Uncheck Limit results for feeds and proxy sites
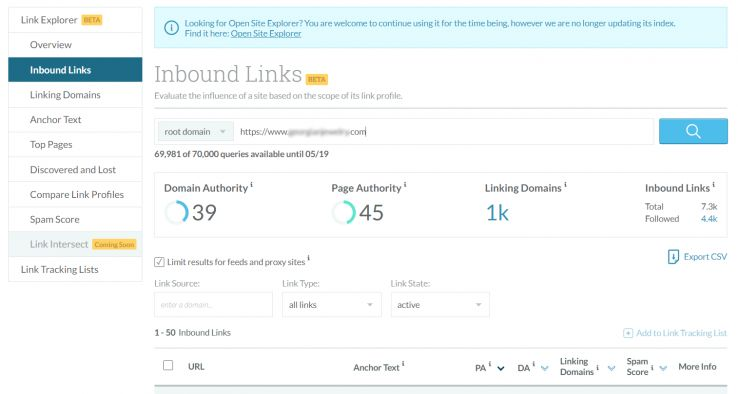The height and width of the screenshot is (394, 738). coord(159,262)
